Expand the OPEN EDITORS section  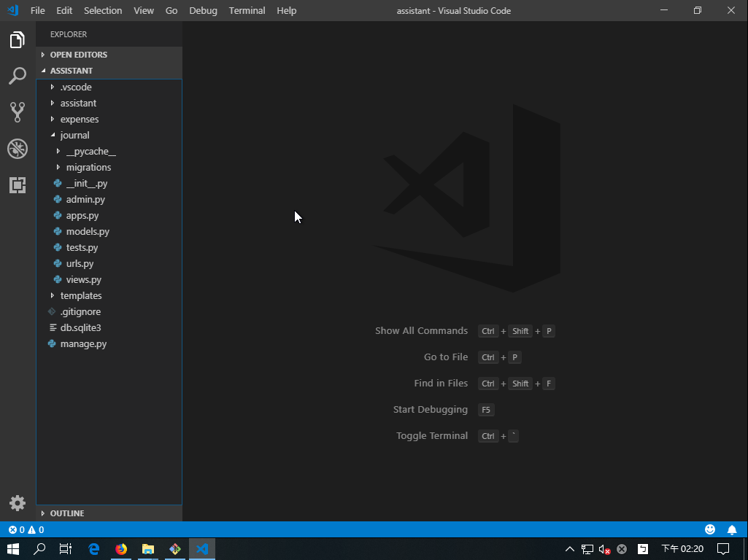78,55
